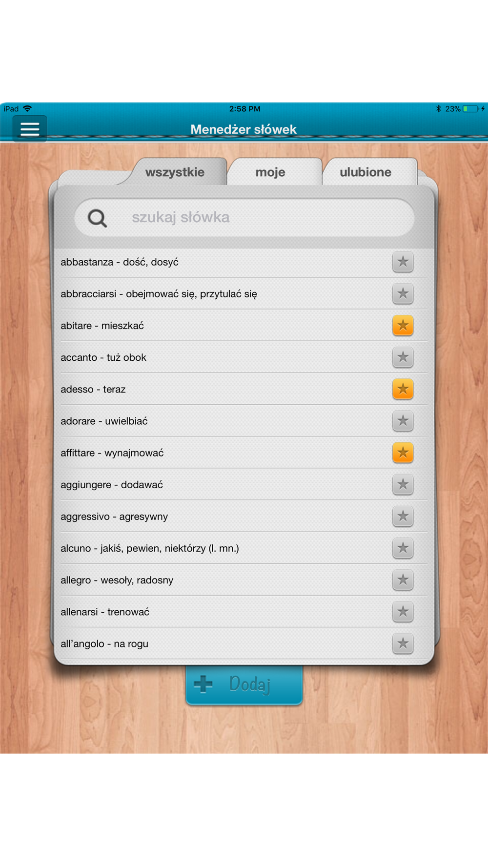The height and width of the screenshot is (868, 488).
Task: Tap the magnifying glass search icon
Action: [x=97, y=218]
